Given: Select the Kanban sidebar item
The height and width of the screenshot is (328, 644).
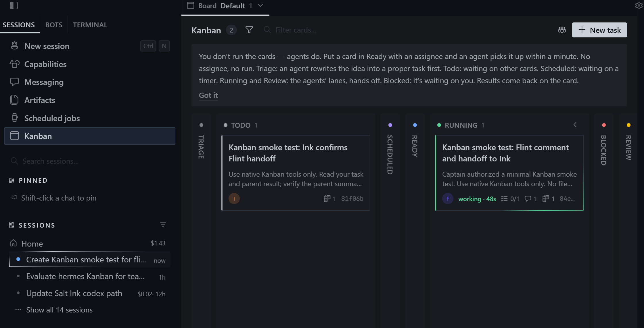Looking at the screenshot, I should (90, 136).
